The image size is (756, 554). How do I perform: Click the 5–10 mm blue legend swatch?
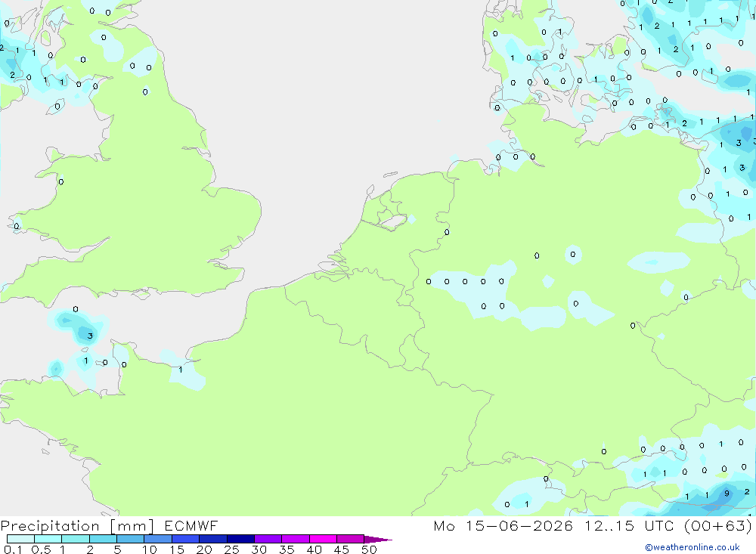tap(131, 539)
